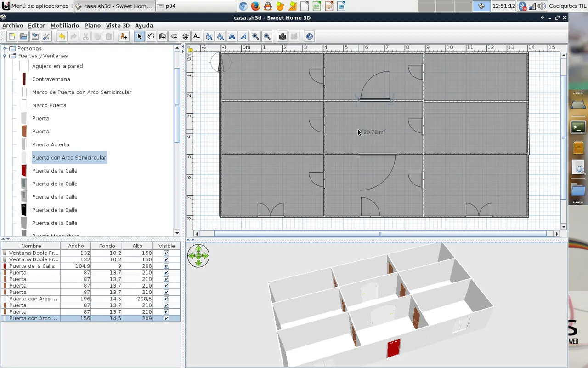Choose the Create dimensions tool
This screenshot has height=368, width=588.
[185, 36]
